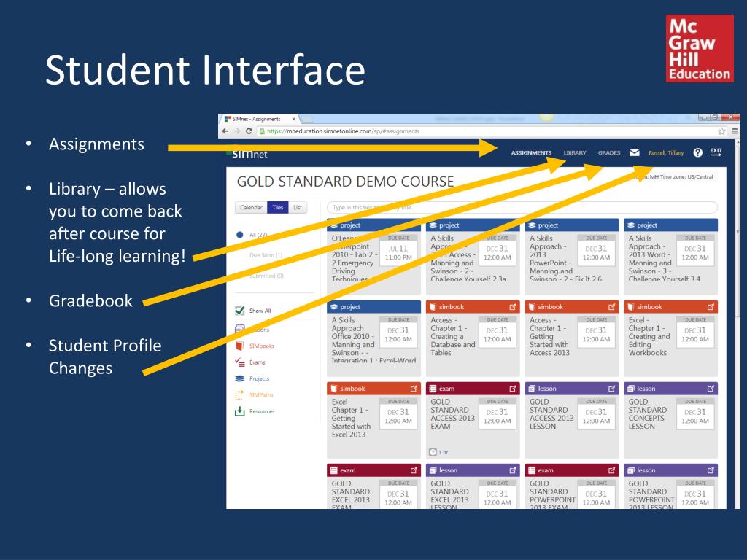Launch GOLD STANDARD CONCEPTS LESSON icon

click(711, 389)
